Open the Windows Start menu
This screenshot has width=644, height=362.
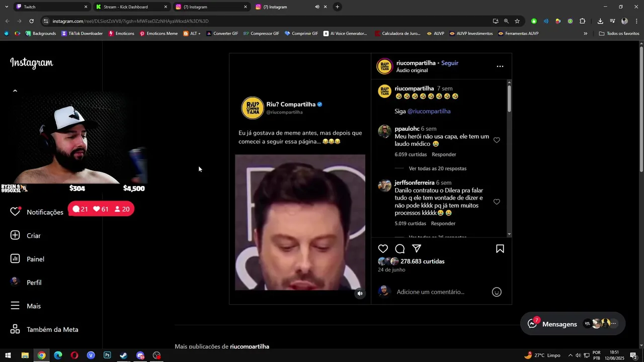click(8, 355)
